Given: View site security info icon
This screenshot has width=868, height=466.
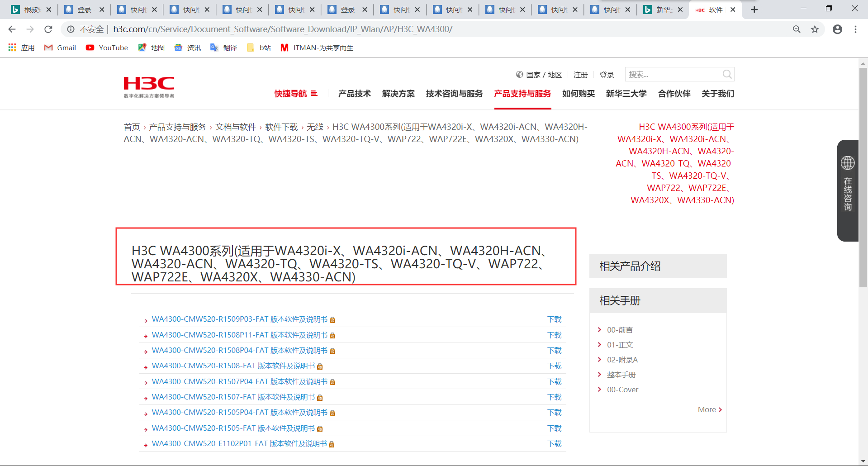Looking at the screenshot, I should click(71, 29).
